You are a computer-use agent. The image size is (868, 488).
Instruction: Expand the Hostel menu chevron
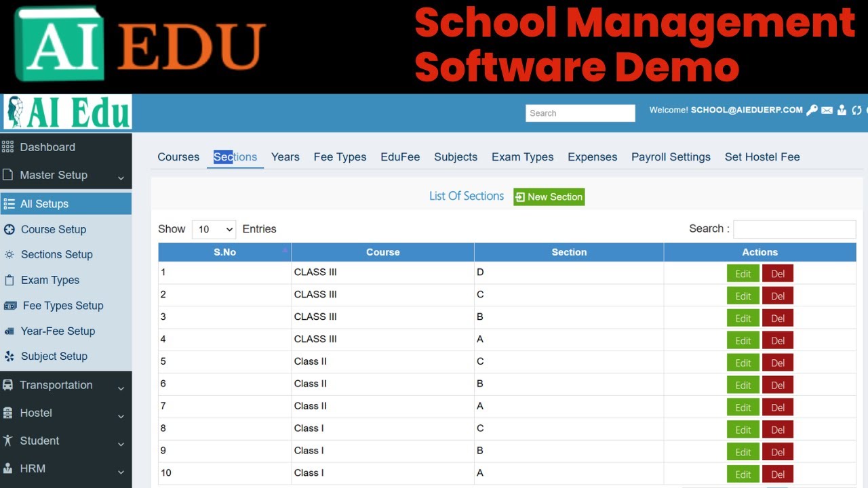tap(121, 416)
